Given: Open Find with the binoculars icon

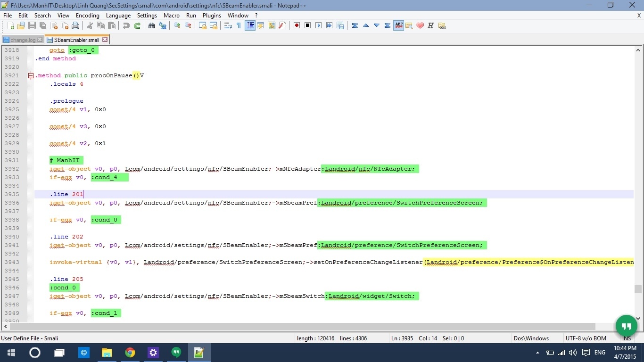Looking at the screenshot, I should (151, 25).
